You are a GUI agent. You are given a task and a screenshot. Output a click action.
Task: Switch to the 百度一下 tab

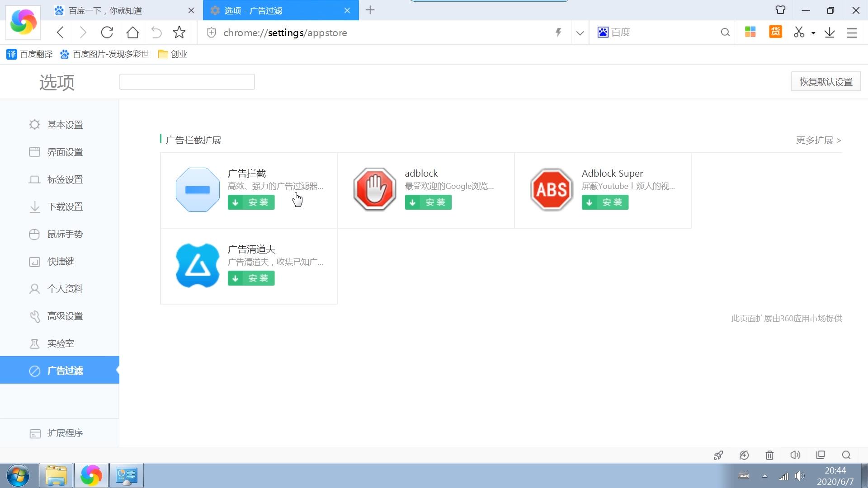tap(105, 10)
